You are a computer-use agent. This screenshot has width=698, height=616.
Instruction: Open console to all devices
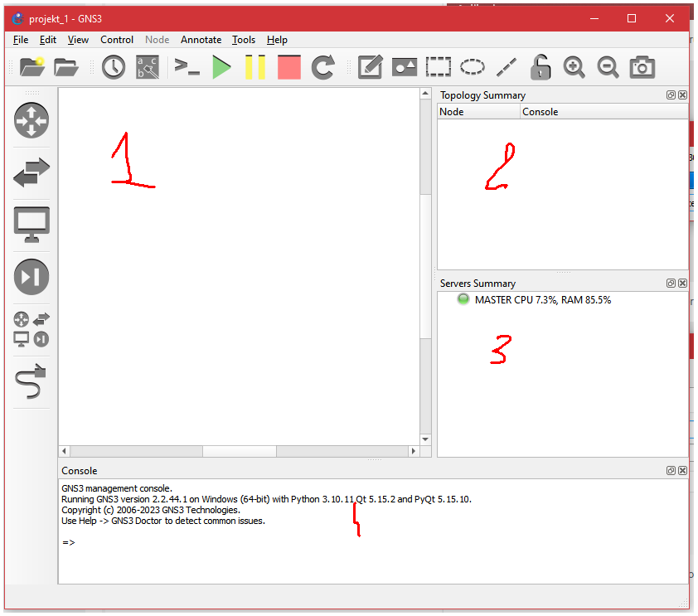pos(187,67)
